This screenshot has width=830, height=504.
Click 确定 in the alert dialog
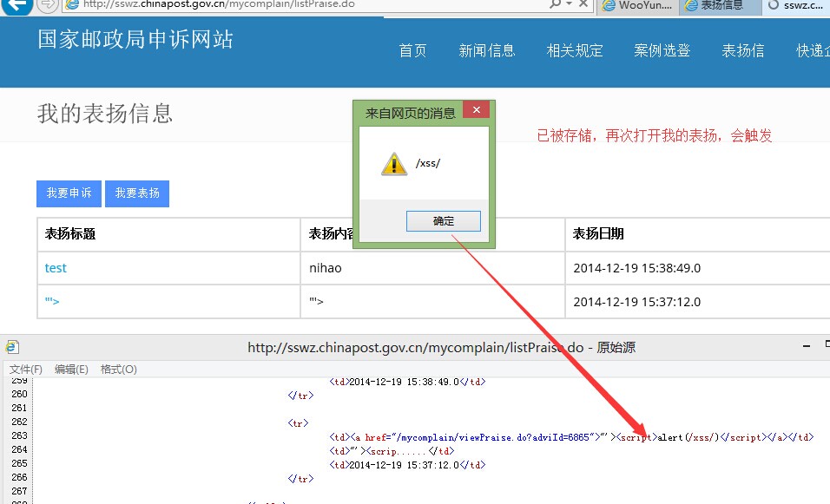point(444,221)
